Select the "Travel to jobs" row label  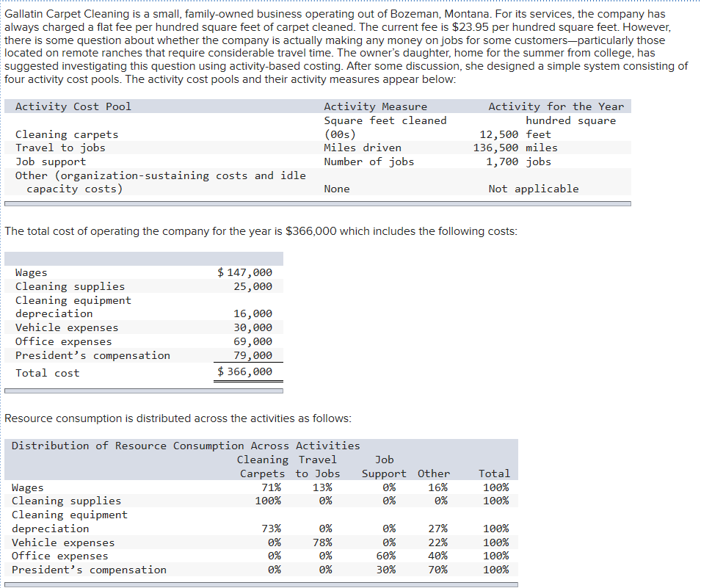pos(60,148)
